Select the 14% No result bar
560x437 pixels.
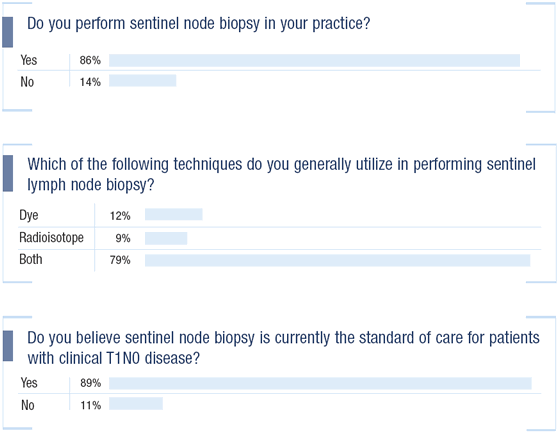(x=142, y=81)
